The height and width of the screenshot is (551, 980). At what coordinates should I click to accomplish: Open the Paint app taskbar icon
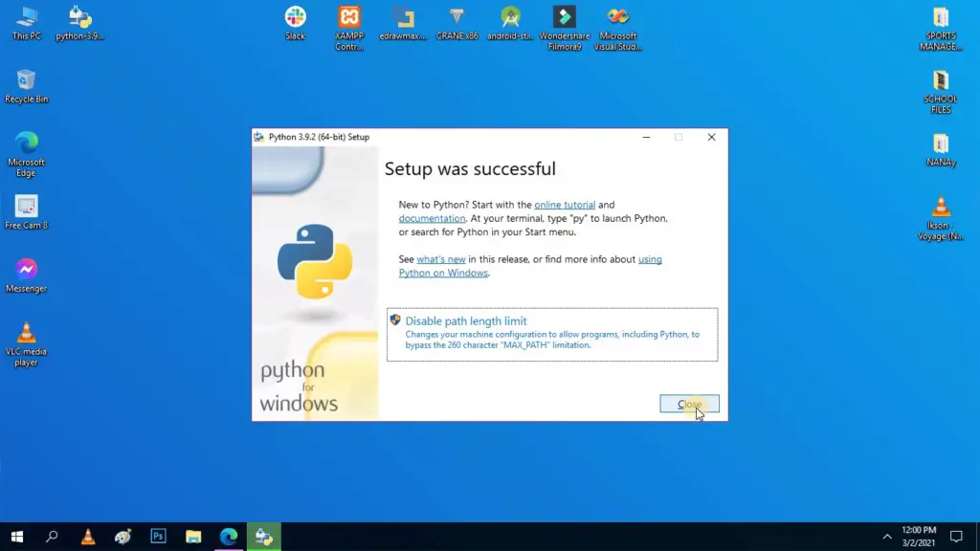[x=123, y=537]
